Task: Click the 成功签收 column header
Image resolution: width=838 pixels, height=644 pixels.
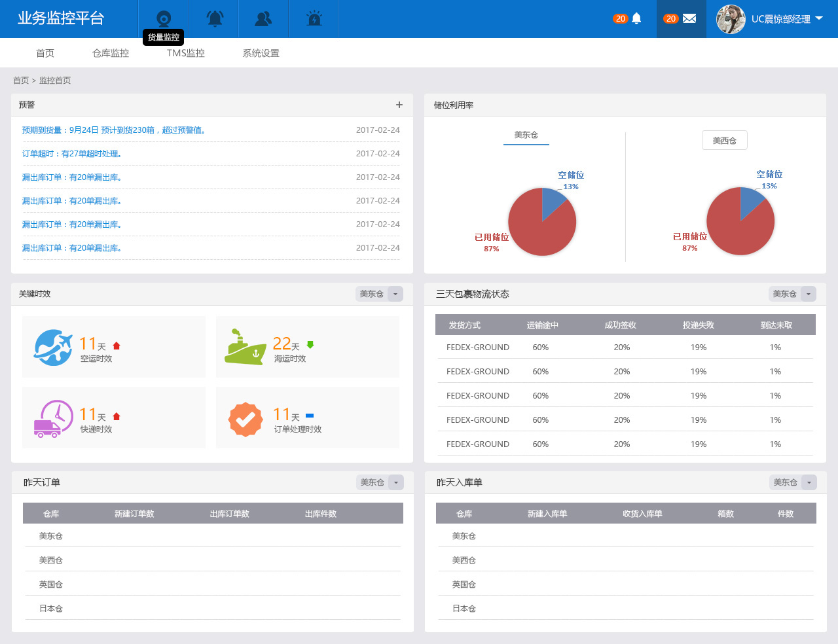Action: pyautogui.click(x=621, y=325)
